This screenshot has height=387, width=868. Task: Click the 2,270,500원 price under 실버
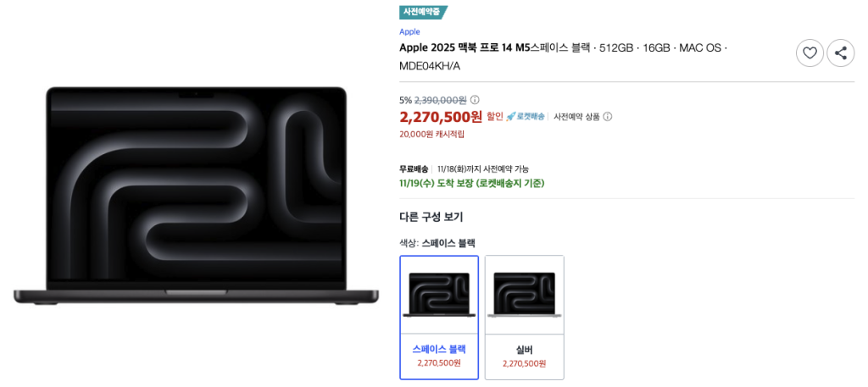pyautogui.click(x=524, y=363)
